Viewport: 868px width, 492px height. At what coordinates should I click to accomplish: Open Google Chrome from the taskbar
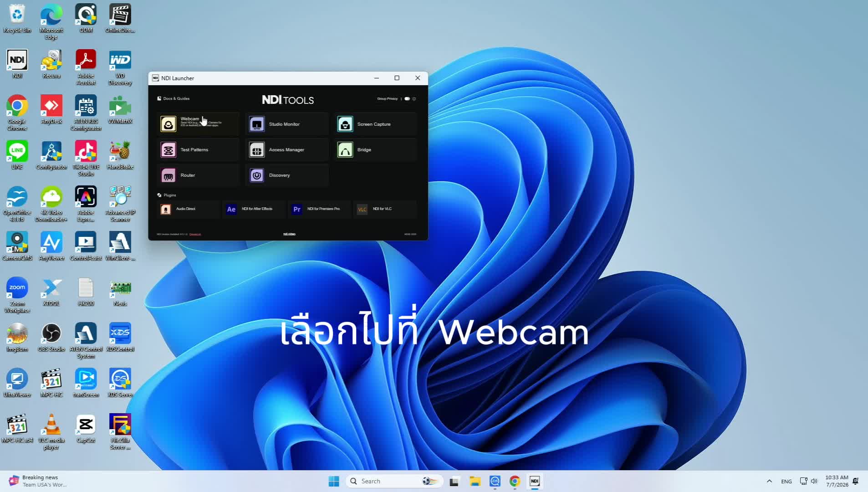(515, 481)
